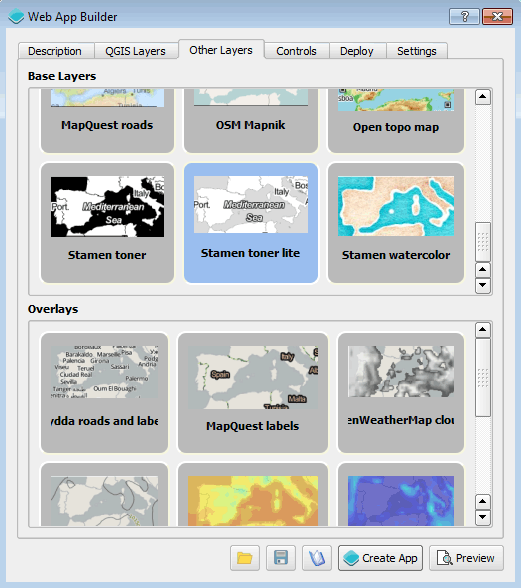Viewport: 521px width, 588px height.
Task: Click the Create App button
Action: coord(380,558)
